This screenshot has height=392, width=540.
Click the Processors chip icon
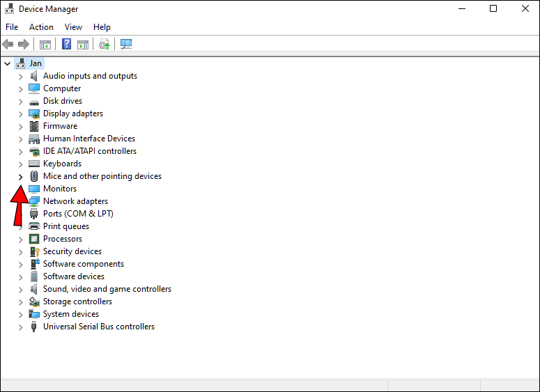point(33,239)
